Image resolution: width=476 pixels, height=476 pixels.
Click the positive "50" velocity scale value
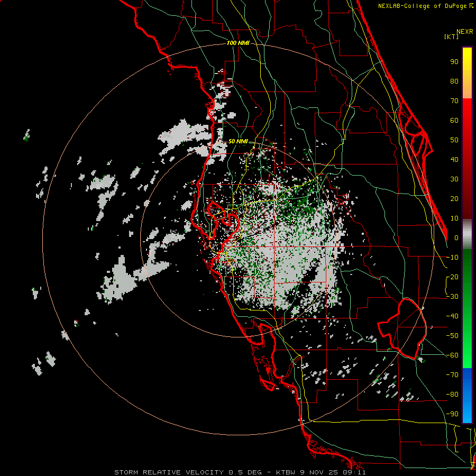(x=454, y=140)
